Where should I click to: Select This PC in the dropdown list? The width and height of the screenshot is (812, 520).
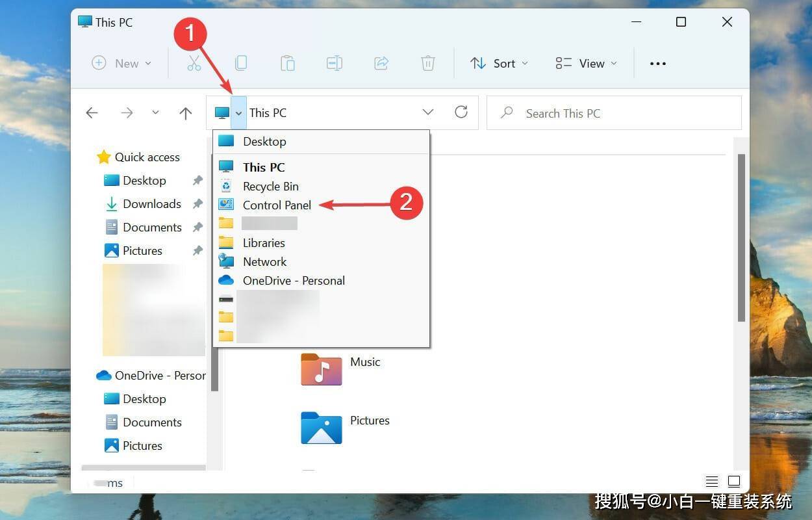tap(322, 167)
